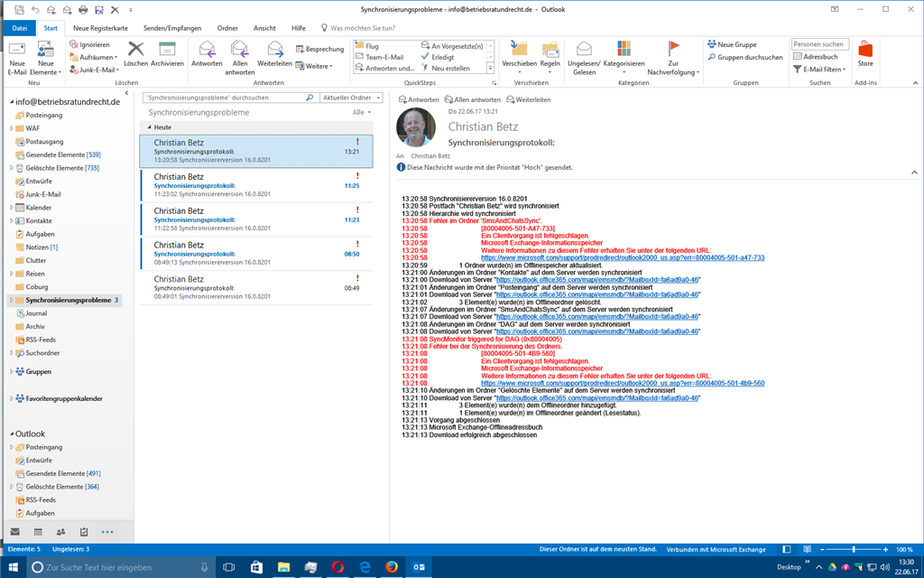Click the large Antworten ribbon button
Viewport: 924px width, 578px height.
pyautogui.click(x=207, y=54)
